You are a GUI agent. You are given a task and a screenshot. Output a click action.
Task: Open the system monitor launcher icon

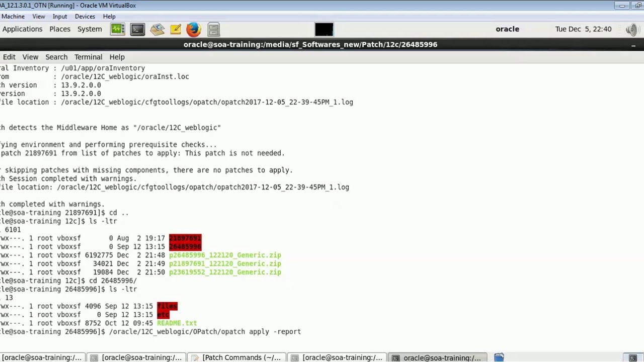pyautogui.click(x=118, y=29)
